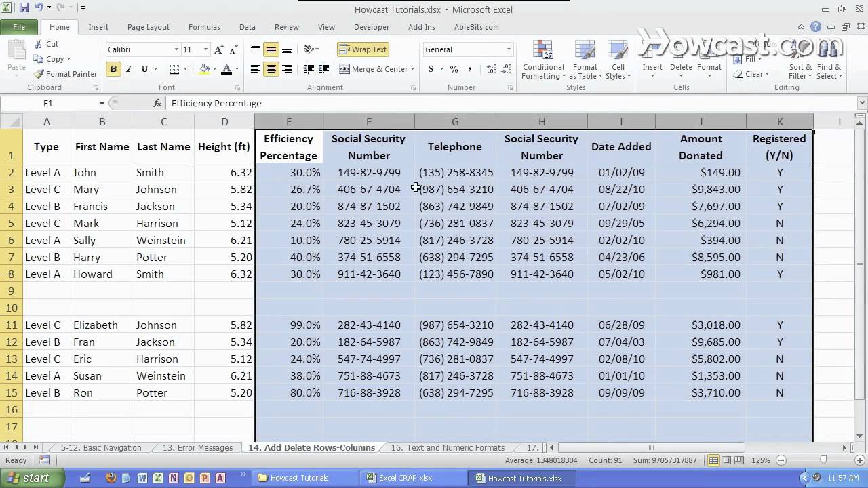Open Cell Styles gallery

coord(618,60)
